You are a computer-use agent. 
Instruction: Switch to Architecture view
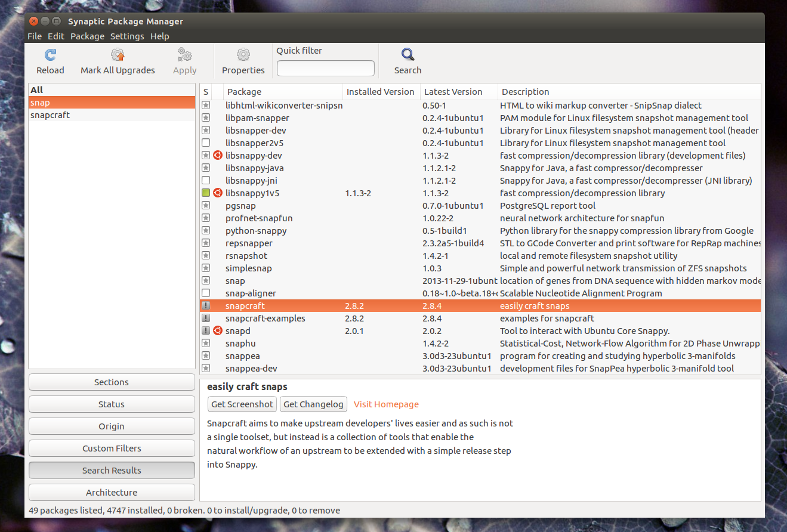click(112, 493)
